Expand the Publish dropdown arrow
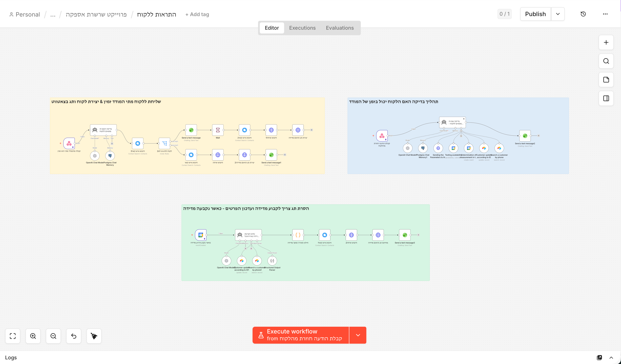This screenshot has width=621, height=364. click(558, 14)
